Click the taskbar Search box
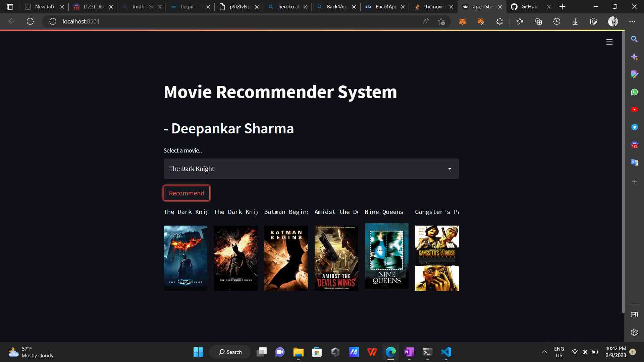This screenshot has height=362, width=644. [x=230, y=352]
